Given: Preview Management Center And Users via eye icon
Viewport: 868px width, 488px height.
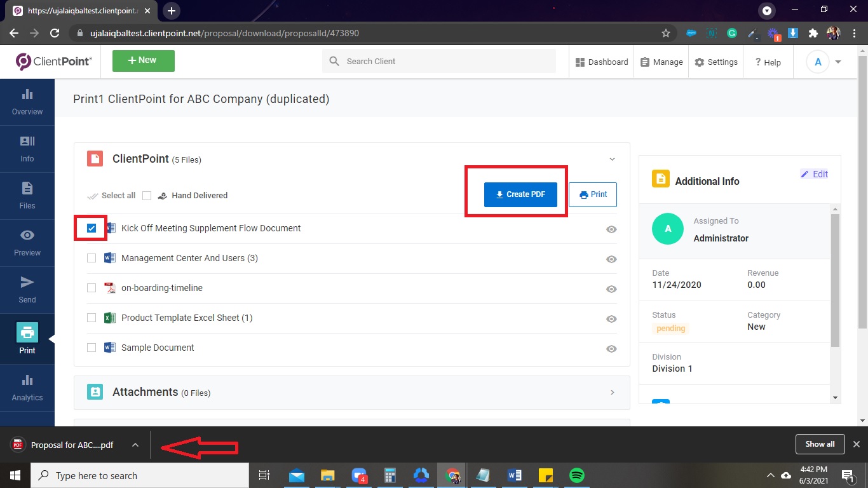Looking at the screenshot, I should 611,259.
